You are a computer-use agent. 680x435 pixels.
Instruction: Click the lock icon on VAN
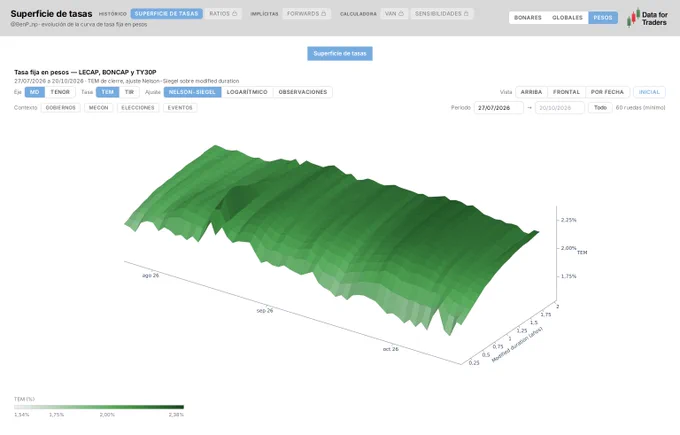401,13
